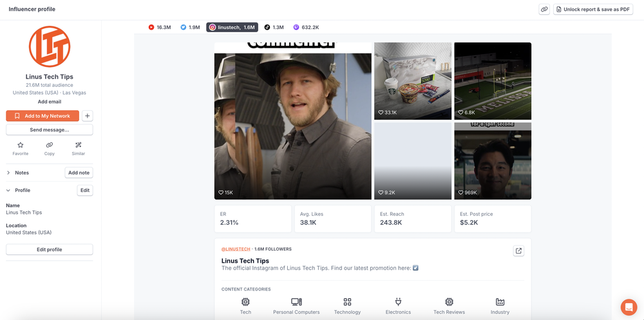Click Linus Tech Tips Name value
Image resolution: width=644 pixels, height=320 pixels.
point(24,212)
